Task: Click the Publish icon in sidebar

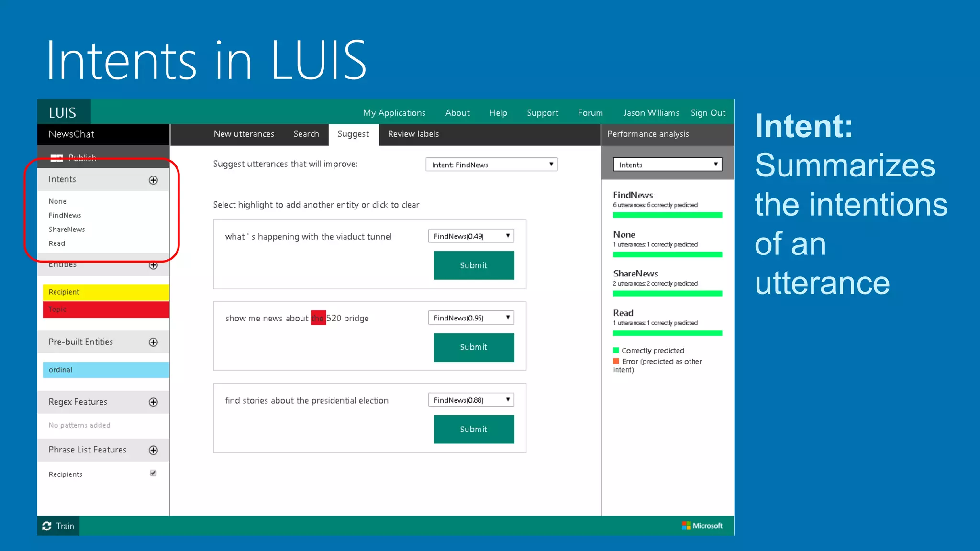Action: [56, 158]
